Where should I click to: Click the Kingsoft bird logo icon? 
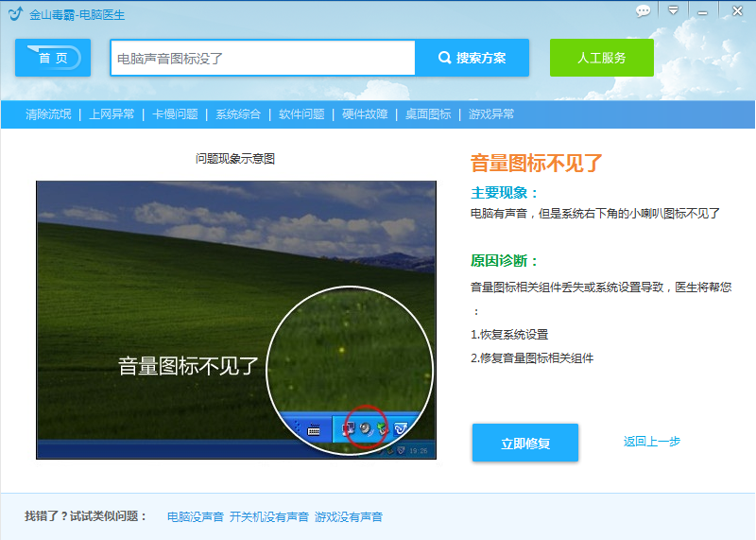tap(15, 14)
